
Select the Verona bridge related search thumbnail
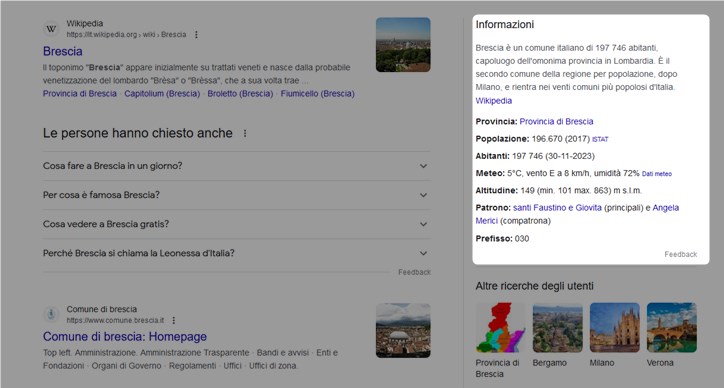click(672, 327)
